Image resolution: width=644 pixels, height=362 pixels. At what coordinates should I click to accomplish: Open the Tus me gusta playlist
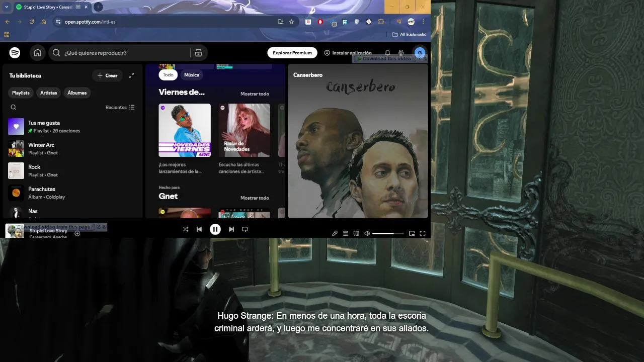click(73, 127)
